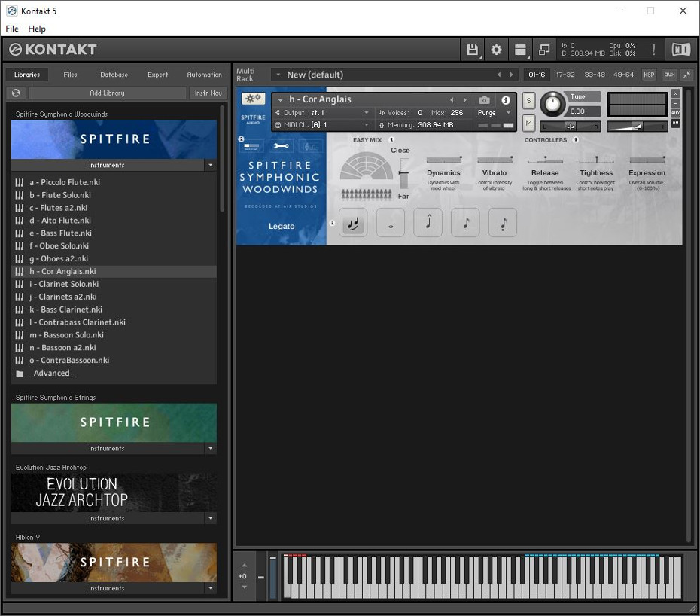Viewport: 700px width, 616px height.
Task: Click the NI logo in the header
Action: coord(680,50)
